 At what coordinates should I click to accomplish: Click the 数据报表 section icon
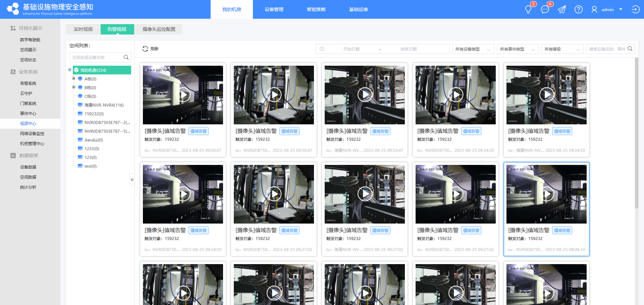pos(13,156)
